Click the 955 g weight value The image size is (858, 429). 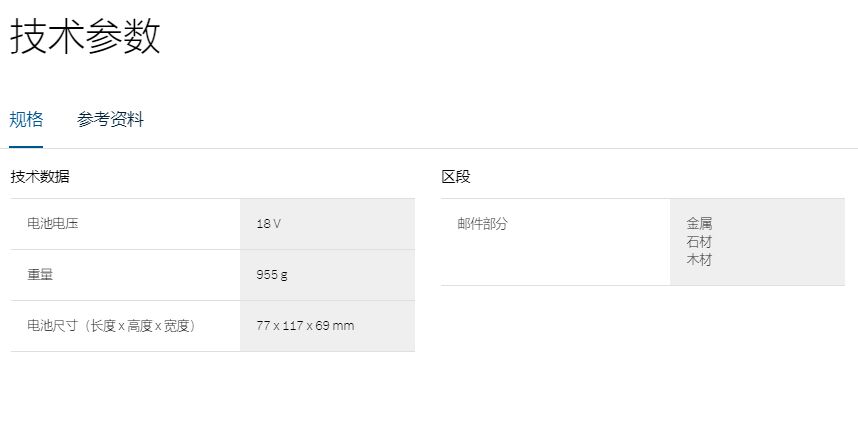(271, 275)
